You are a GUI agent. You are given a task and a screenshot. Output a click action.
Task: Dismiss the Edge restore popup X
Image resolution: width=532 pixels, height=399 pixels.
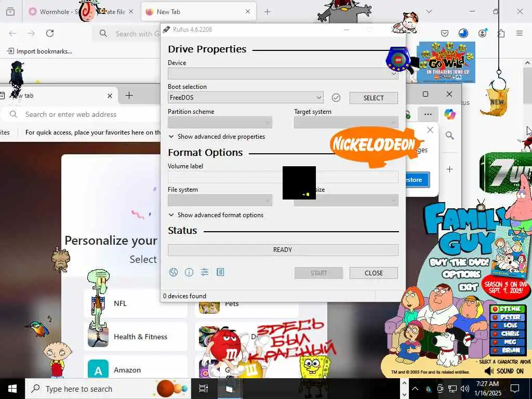430,130
